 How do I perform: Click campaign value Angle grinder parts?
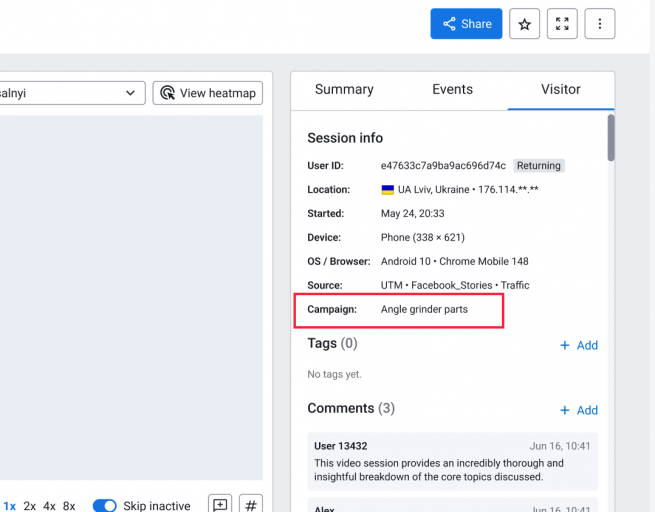[424, 309]
